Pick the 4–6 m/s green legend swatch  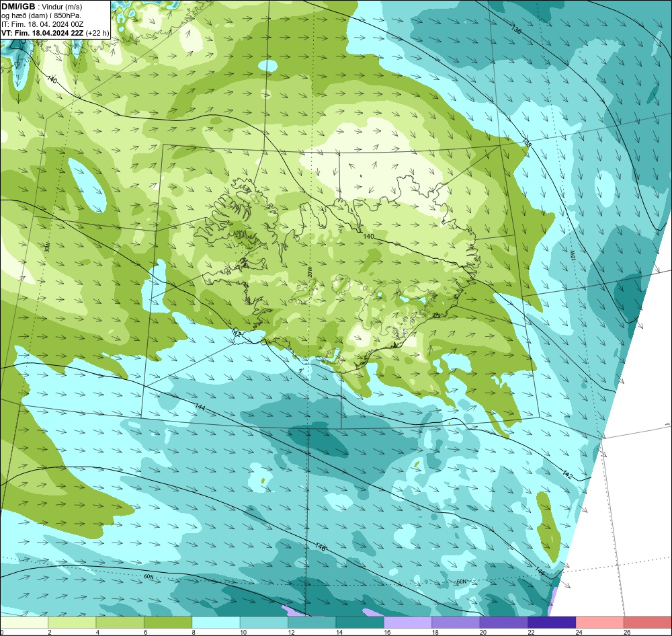tap(120, 622)
